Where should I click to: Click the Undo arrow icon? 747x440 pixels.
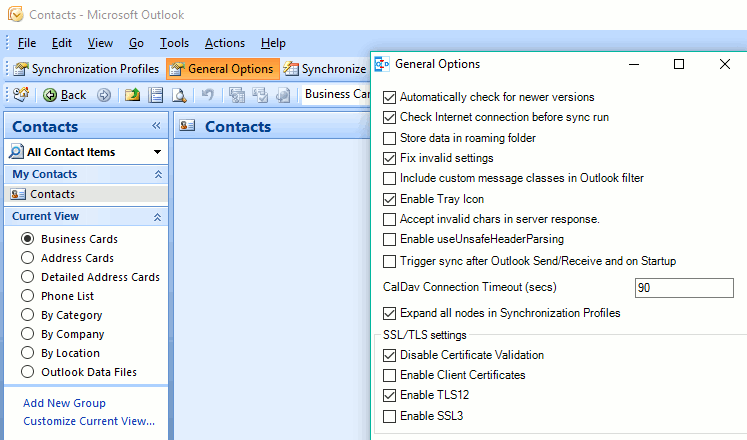(x=207, y=94)
